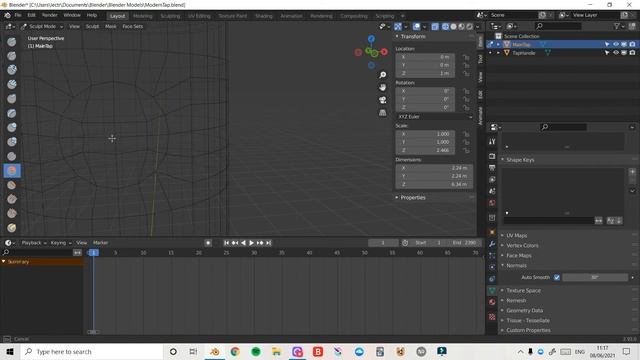Select the TapHandle object in outliner

coord(524,53)
